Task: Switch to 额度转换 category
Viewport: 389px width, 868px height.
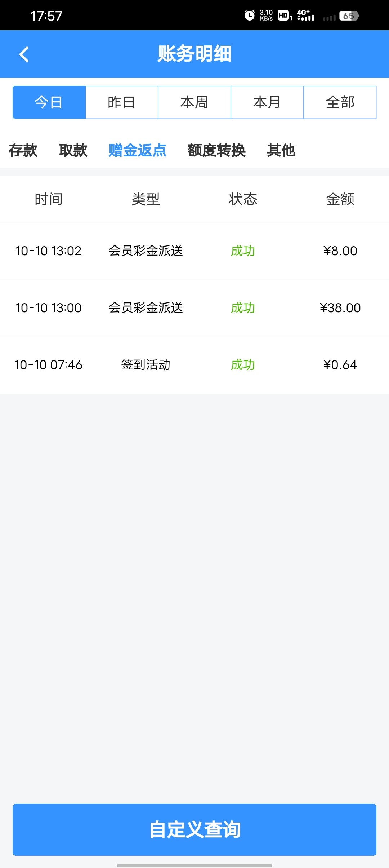Action: coord(216,150)
